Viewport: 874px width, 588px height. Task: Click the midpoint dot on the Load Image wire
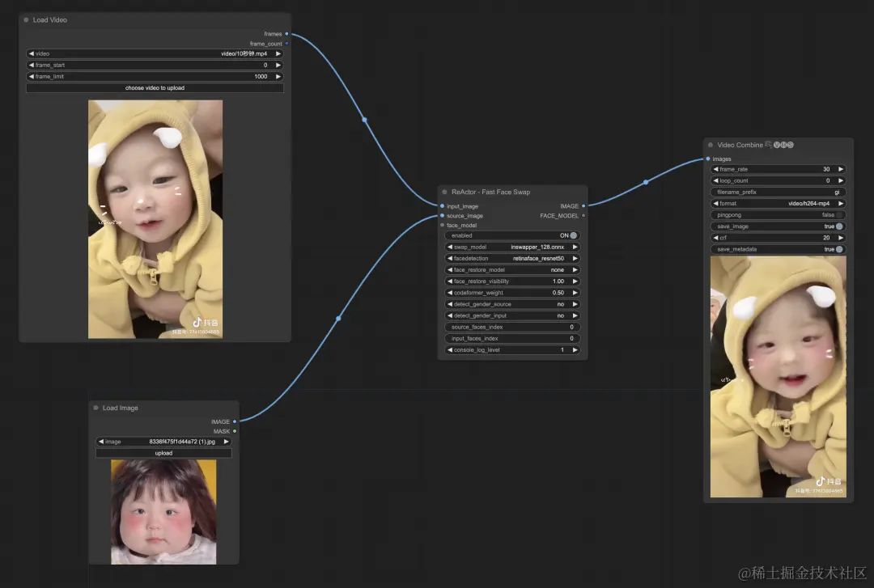tap(338, 319)
